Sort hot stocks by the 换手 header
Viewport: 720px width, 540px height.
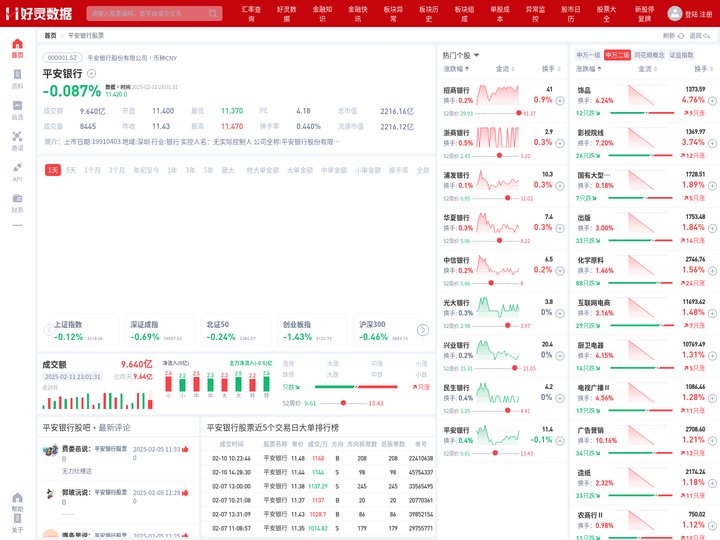(551, 69)
